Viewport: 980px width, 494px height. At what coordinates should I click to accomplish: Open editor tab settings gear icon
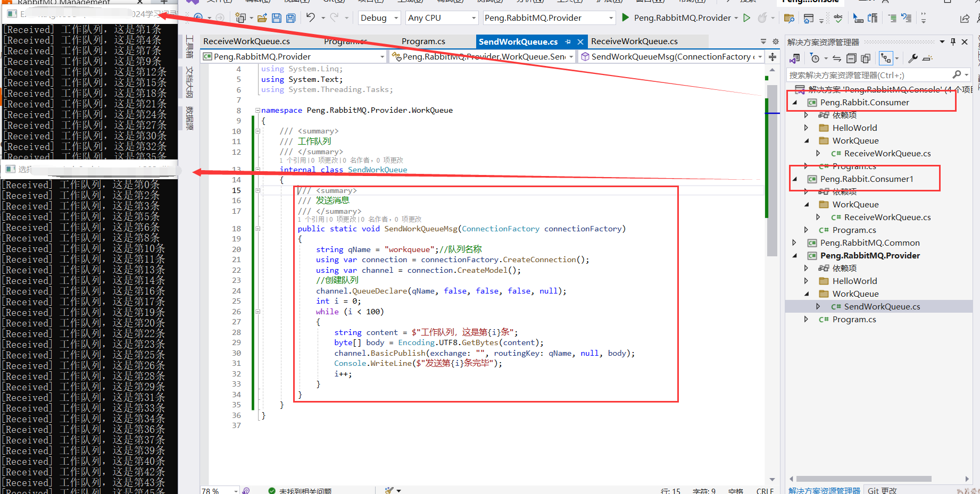776,41
